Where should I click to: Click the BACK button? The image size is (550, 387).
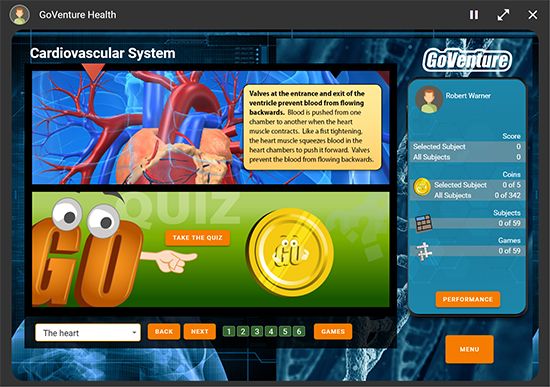[x=164, y=332]
